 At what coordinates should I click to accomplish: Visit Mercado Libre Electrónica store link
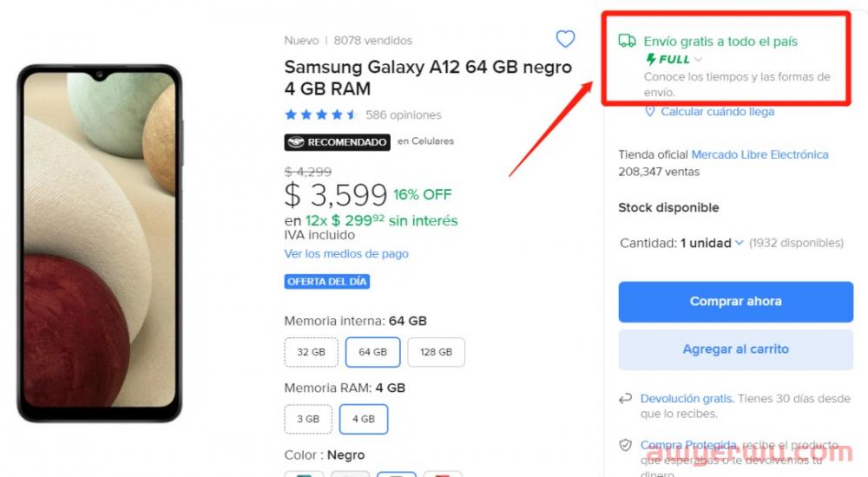pyautogui.click(x=759, y=154)
